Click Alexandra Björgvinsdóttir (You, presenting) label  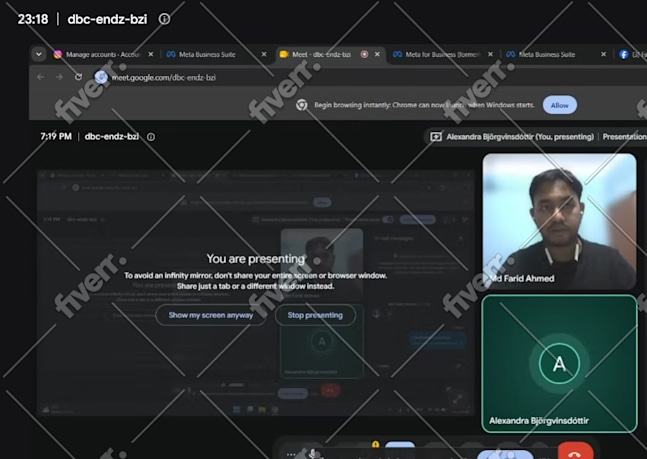click(520, 137)
